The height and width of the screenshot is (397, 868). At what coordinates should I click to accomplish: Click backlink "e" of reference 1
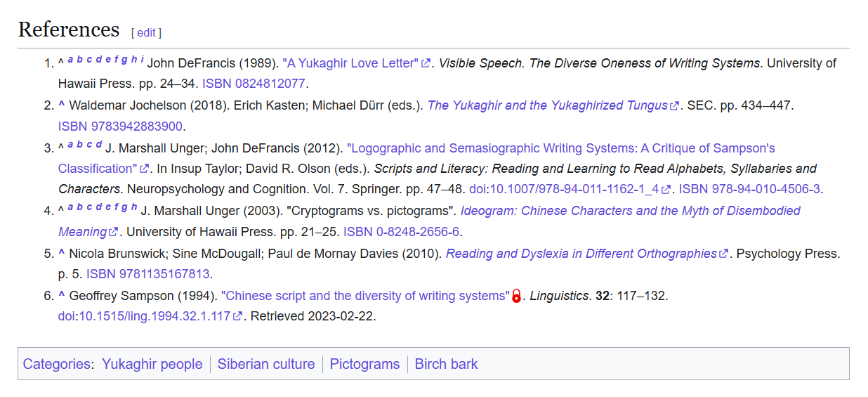(107, 59)
